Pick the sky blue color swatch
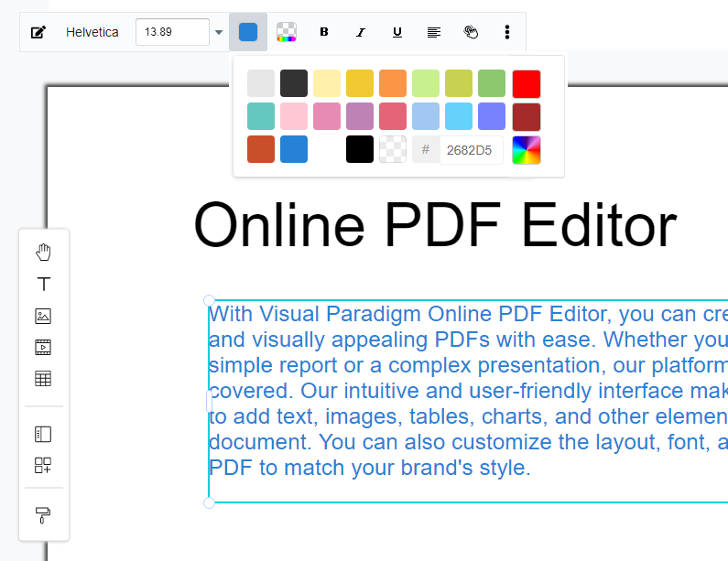 coord(459,116)
